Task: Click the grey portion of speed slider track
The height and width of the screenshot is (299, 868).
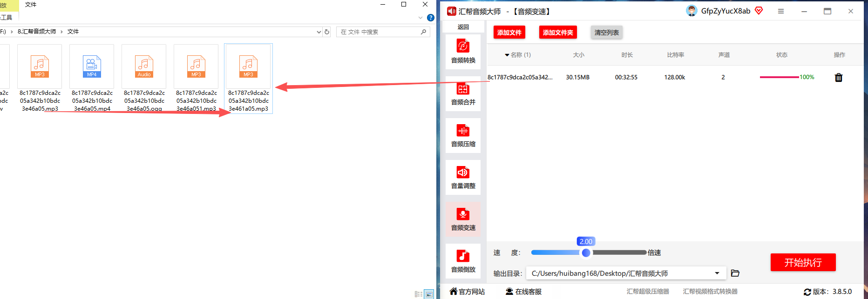Action: pyautogui.click(x=619, y=252)
